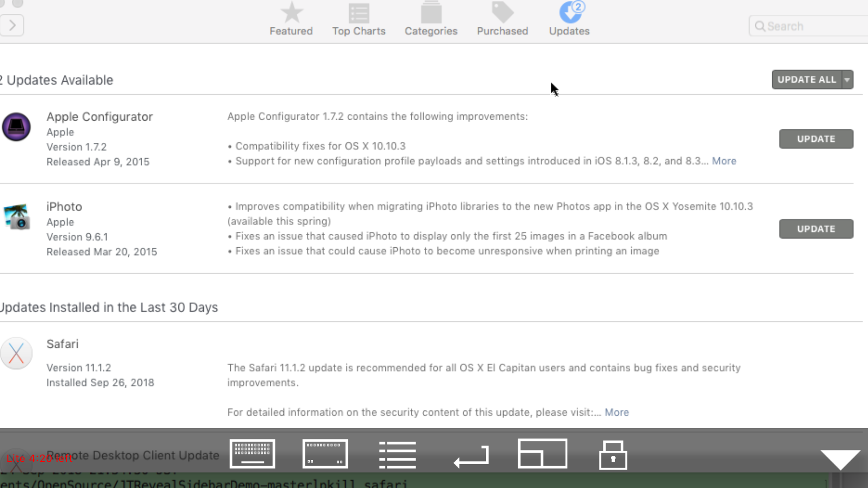This screenshot has width=868, height=488.
Task: Click the UPDATE ALL button
Action: tap(807, 79)
